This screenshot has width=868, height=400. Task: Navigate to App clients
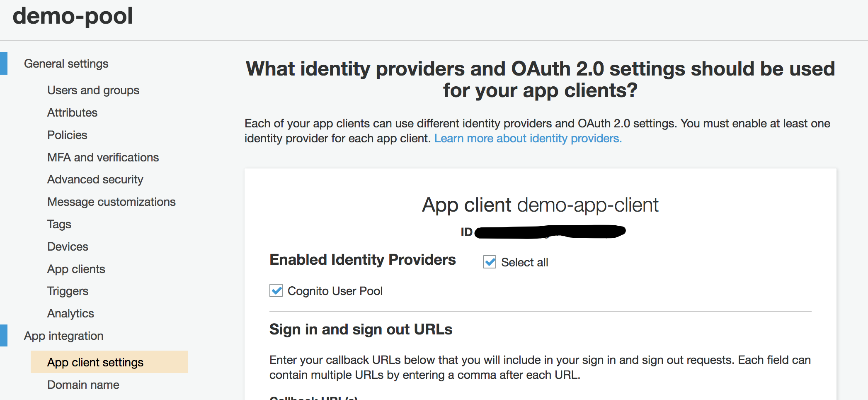(x=76, y=269)
